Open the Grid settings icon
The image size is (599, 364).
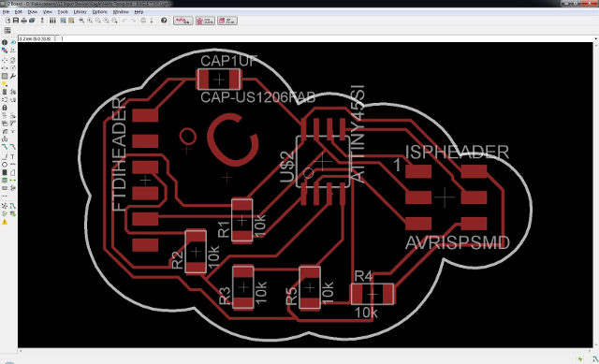tap(7, 30)
